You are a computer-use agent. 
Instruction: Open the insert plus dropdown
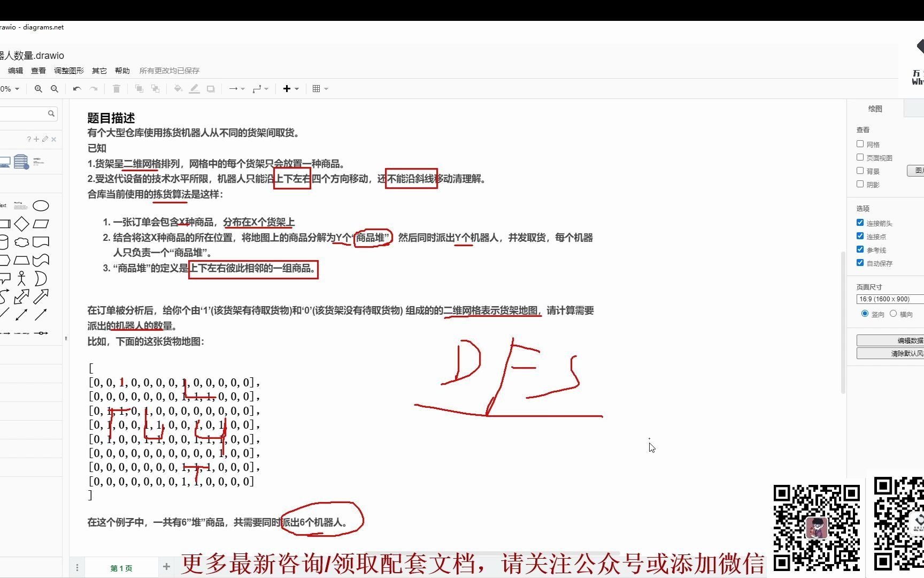[x=291, y=89]
